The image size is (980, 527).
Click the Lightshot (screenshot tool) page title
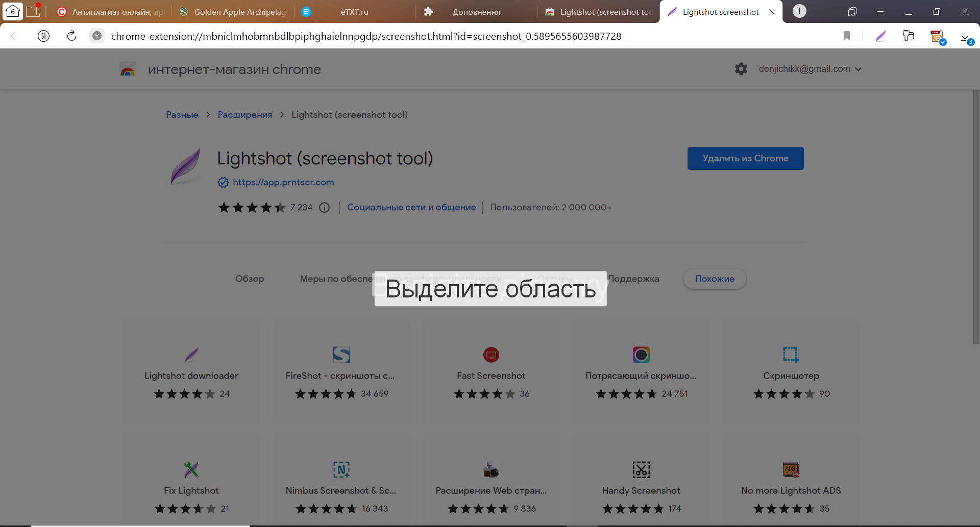[x=325, y=159]
